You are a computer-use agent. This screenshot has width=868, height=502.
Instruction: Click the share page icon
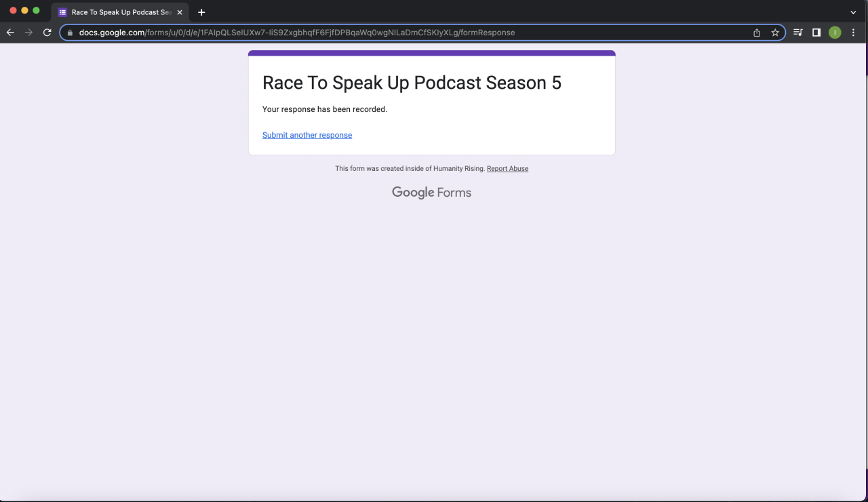[757, 33]
